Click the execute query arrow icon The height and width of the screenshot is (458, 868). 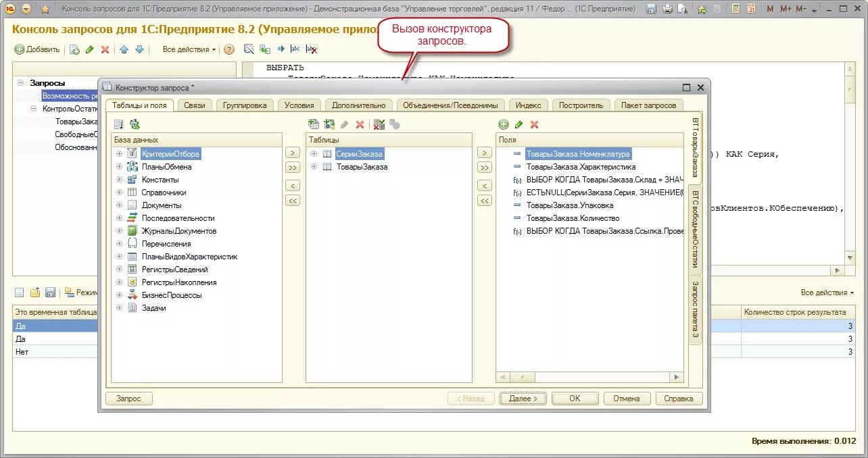click(x=281, y=49)
